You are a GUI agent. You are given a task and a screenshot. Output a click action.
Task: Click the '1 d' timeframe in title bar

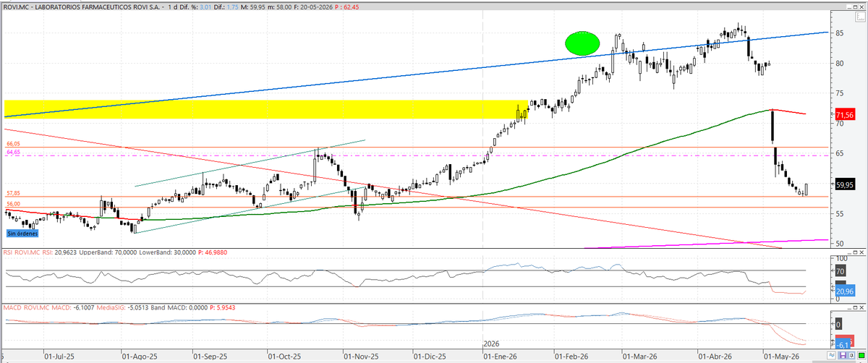[174, 7]
